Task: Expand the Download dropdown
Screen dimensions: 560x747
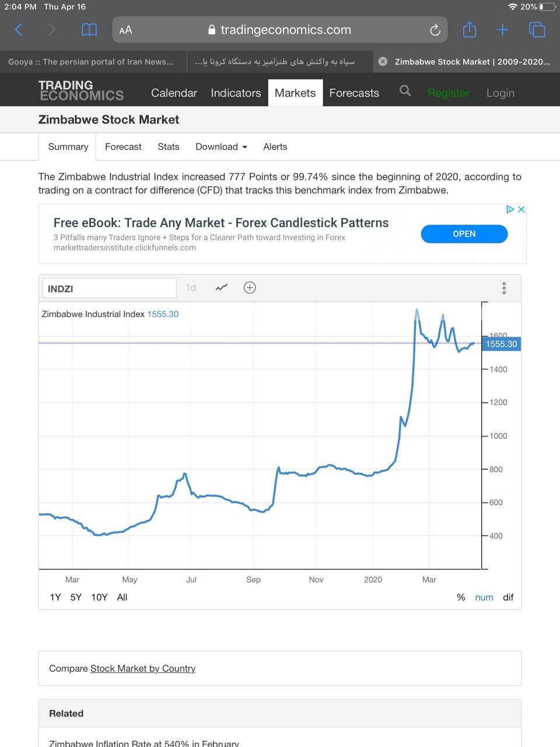Action: pyautogui.click(x=221, y=146)
